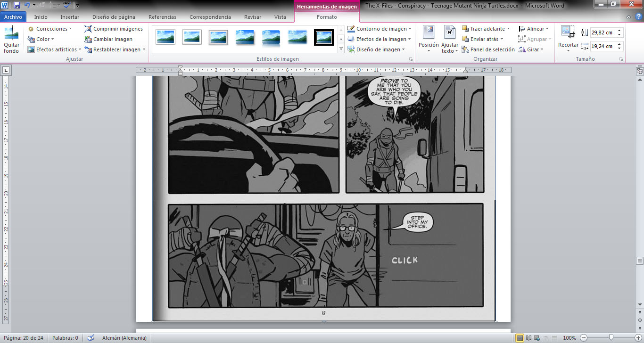
Task: Expand the picture styles gallery More arrow
Action: point(341,49)
